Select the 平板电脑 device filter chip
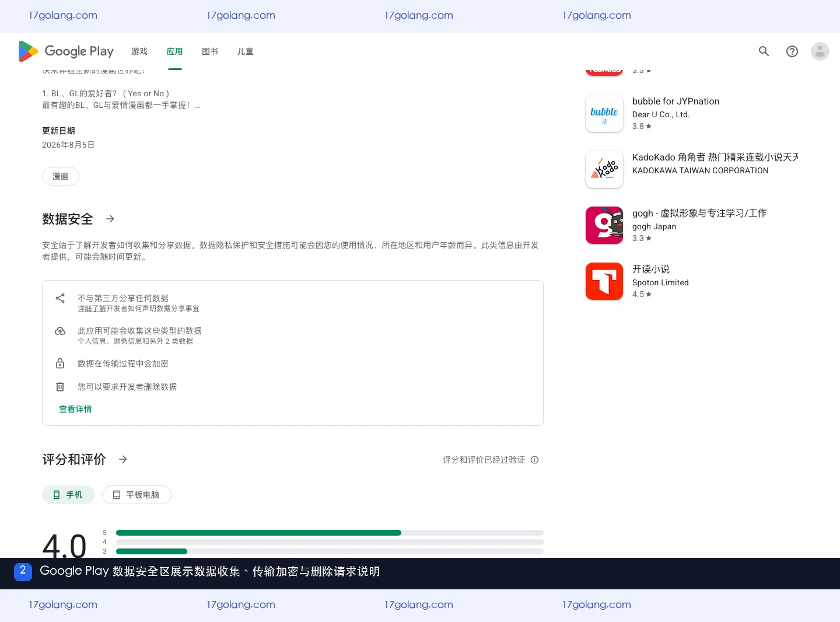Viewport: 840px width, 622px height. click(x=136, y=495)
